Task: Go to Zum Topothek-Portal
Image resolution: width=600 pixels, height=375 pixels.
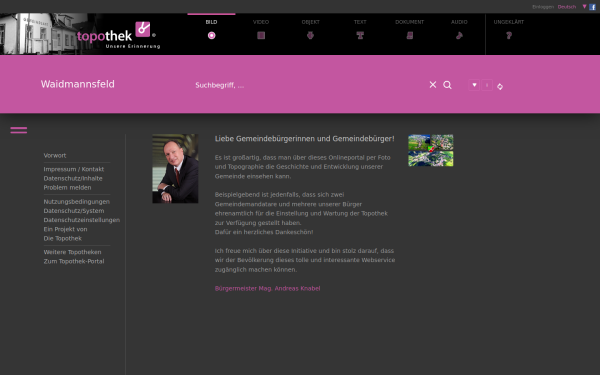Action: pyautogui.click(x=74, y=261)
